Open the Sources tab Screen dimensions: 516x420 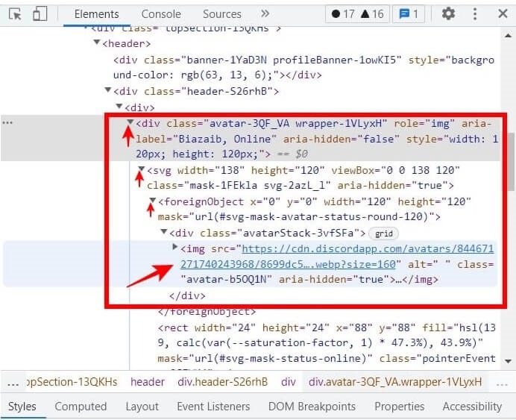221,14
